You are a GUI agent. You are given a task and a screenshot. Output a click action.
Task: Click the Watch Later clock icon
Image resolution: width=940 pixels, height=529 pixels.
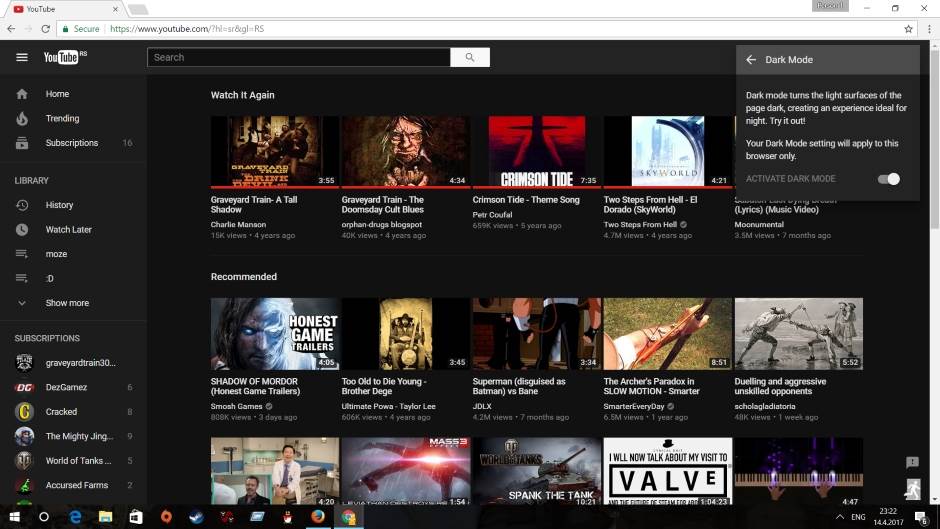coord(22,230)
